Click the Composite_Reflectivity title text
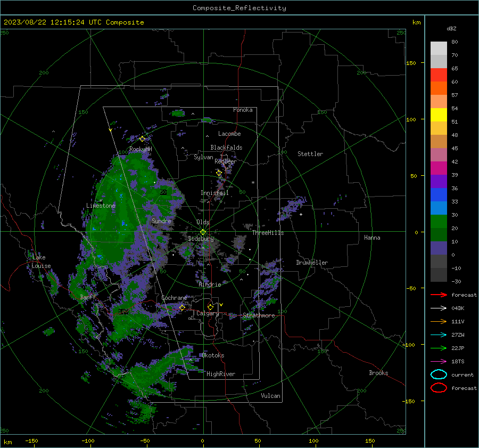 [x=239, y=8]
